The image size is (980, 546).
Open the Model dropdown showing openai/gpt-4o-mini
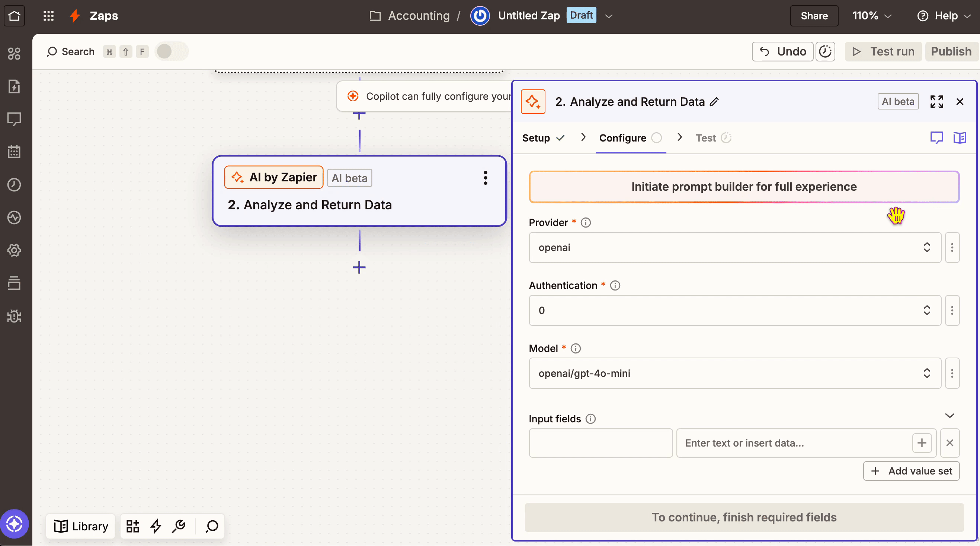[x=734, y=373]
